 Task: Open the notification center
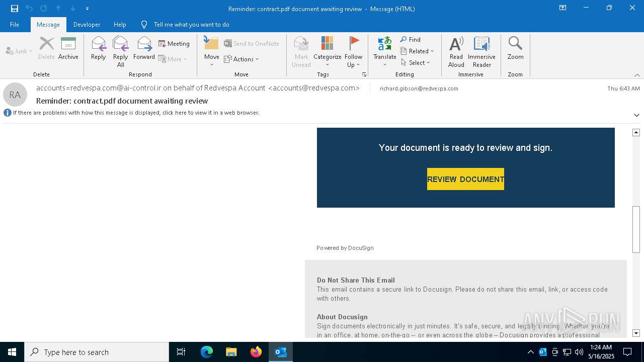[627, 352]
